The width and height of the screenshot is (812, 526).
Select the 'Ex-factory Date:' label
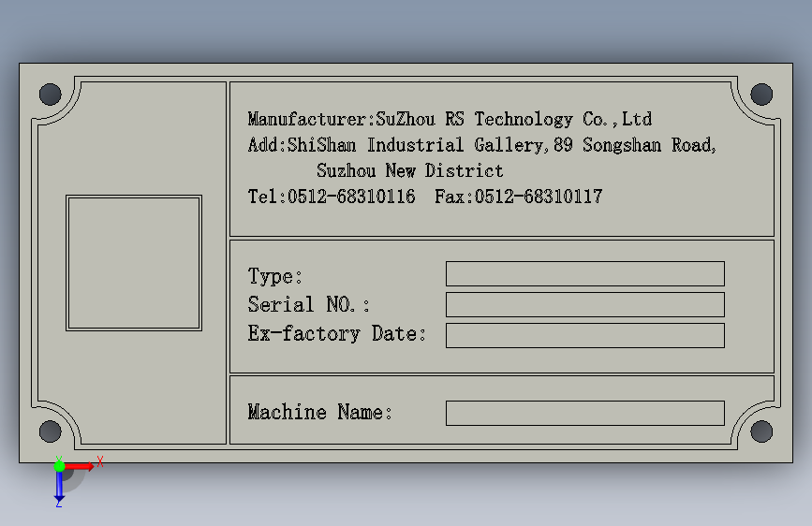(337, 334)
